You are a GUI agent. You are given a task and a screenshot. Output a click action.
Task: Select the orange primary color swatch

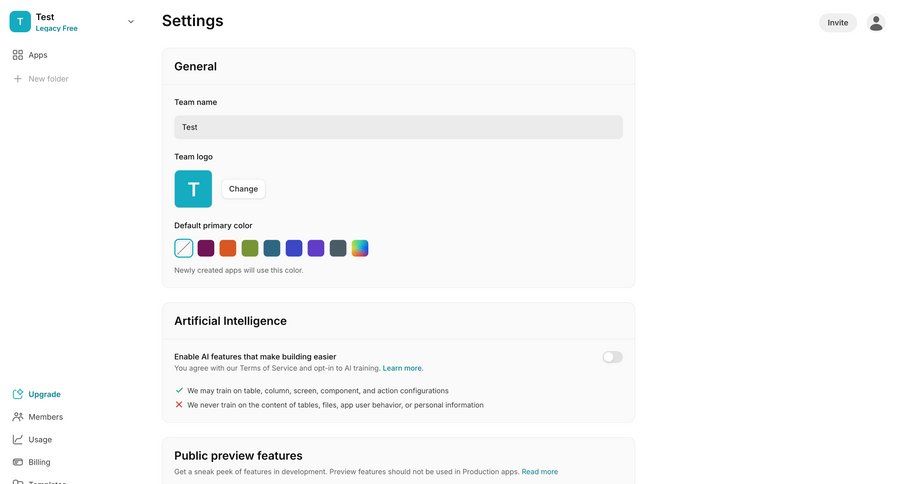point(228,248)
